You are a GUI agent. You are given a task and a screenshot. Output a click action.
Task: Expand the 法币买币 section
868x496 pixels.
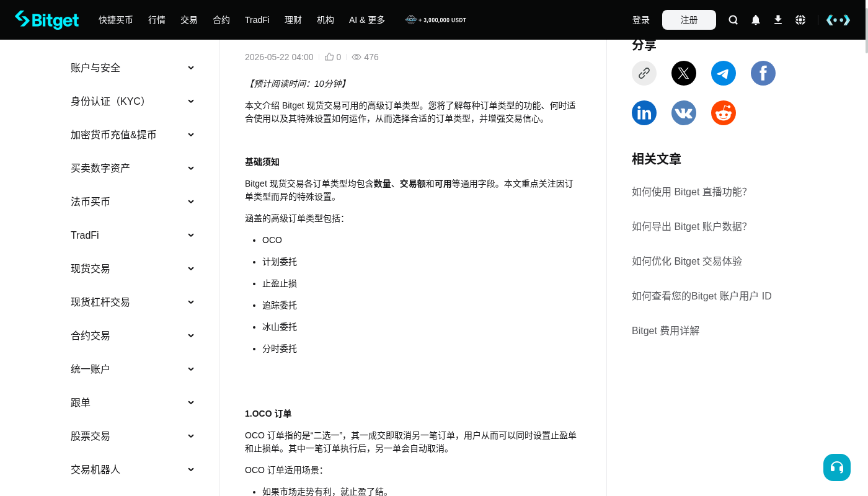tap(133, 201)
